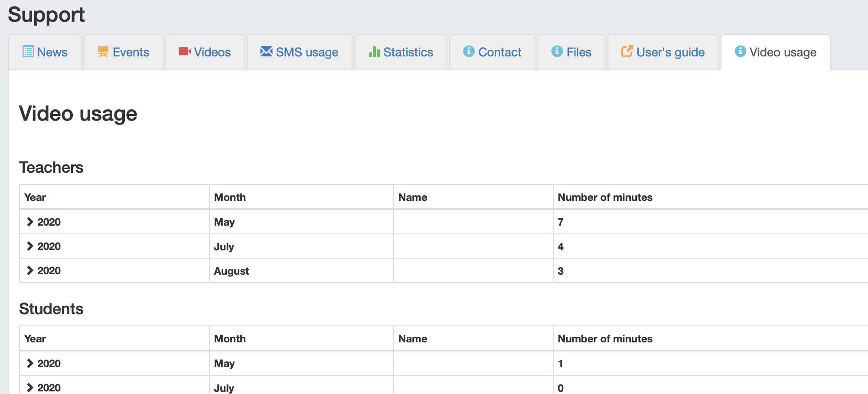Viewport: 868px width, 394px height.
Task: Click the Video usage tab info icon
Action: 741,51
